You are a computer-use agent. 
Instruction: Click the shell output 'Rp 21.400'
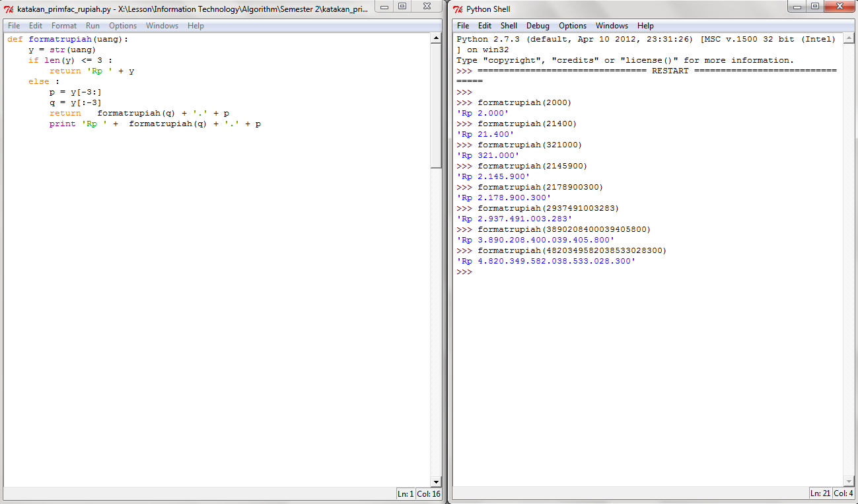click(485, 134)
